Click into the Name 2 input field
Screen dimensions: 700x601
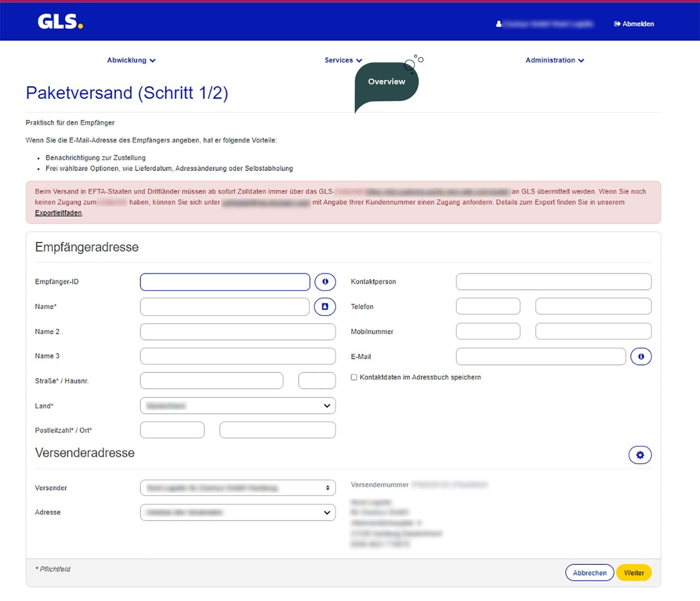click(237, 332)
